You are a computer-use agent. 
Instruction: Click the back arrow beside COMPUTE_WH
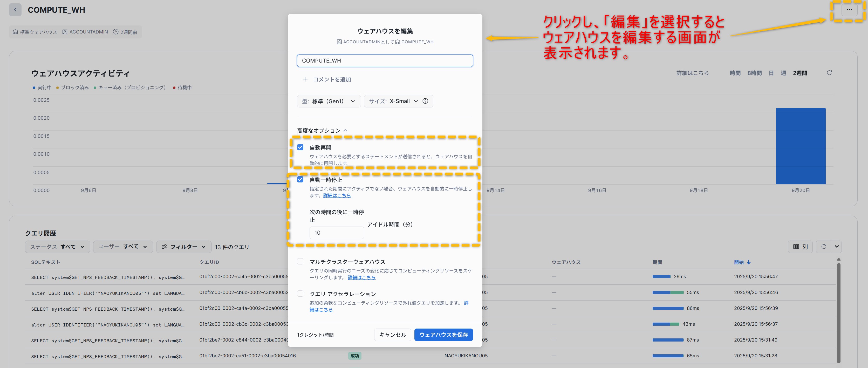coord(15,10)
